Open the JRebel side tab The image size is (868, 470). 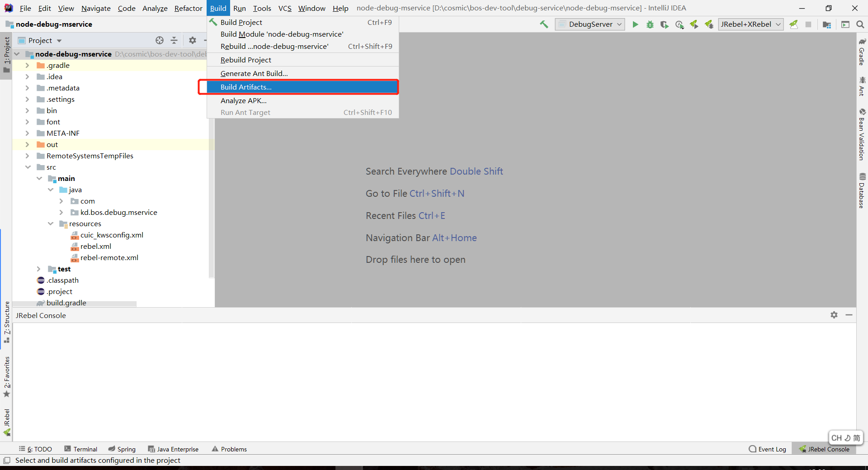click(x=7, y=422)
